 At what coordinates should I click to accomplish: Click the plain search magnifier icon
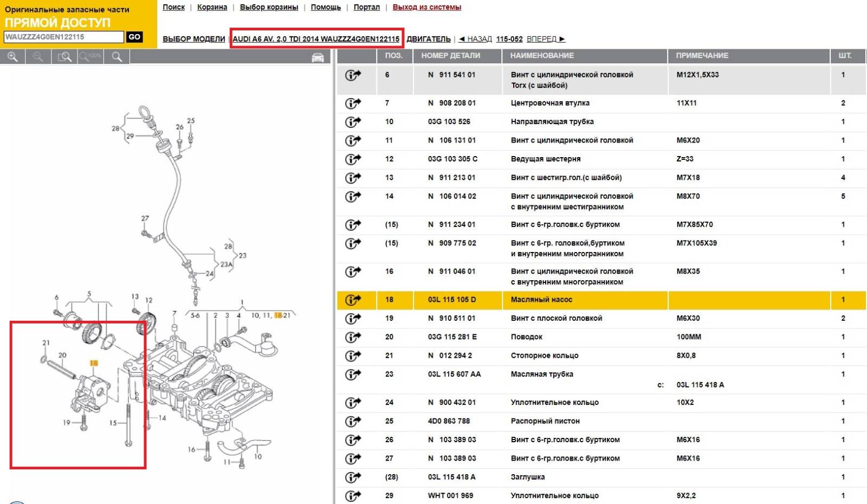(x=117, y=56)
